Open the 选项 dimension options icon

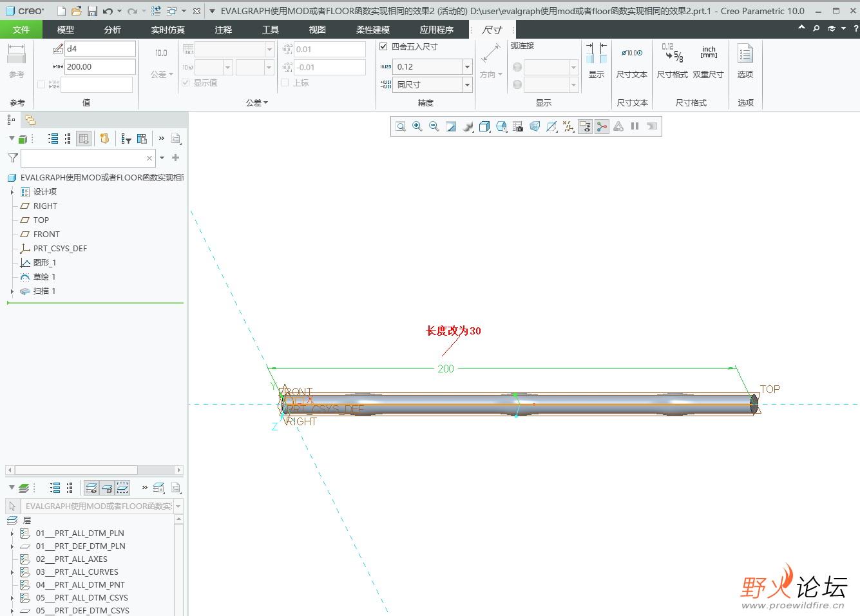coord(745,61)
